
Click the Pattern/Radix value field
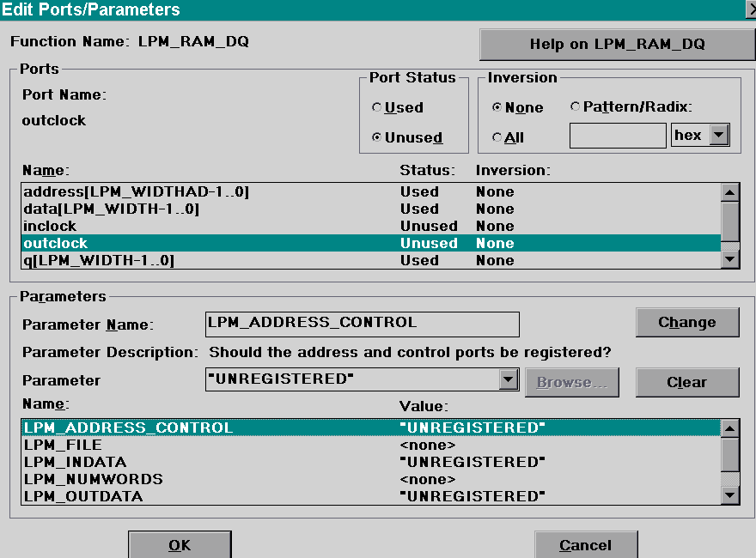[x=618, y=136]
